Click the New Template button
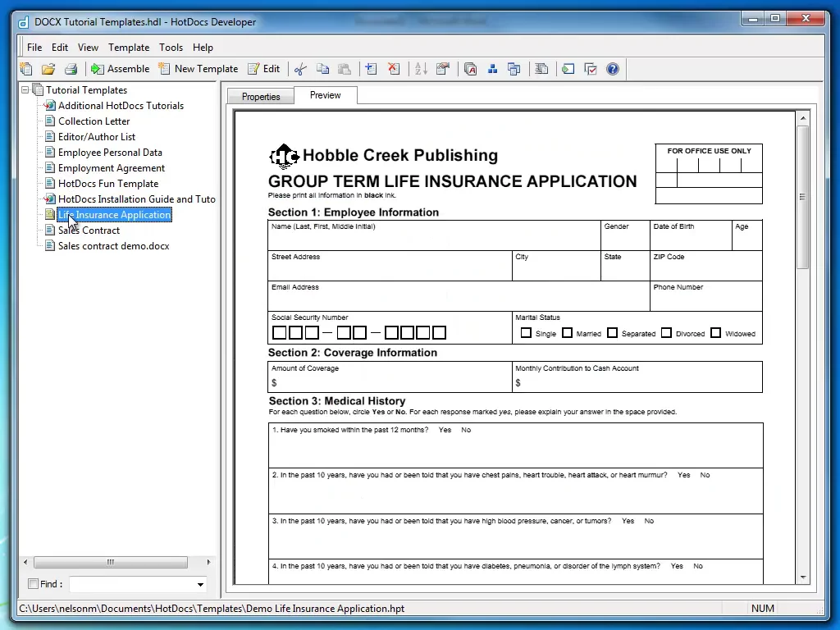Viewport: 840px width, 630px height. [x=199, y=69]
